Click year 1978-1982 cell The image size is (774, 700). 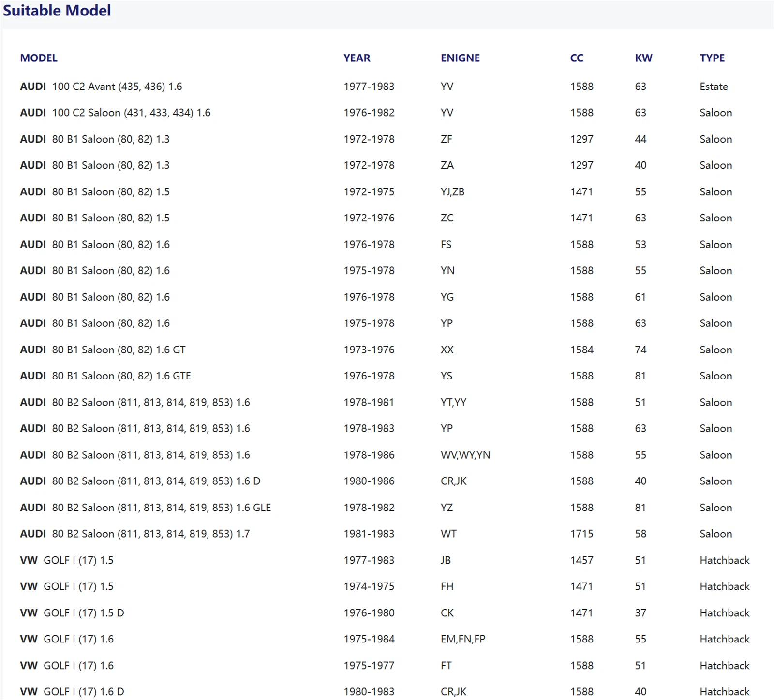[369, 508]
